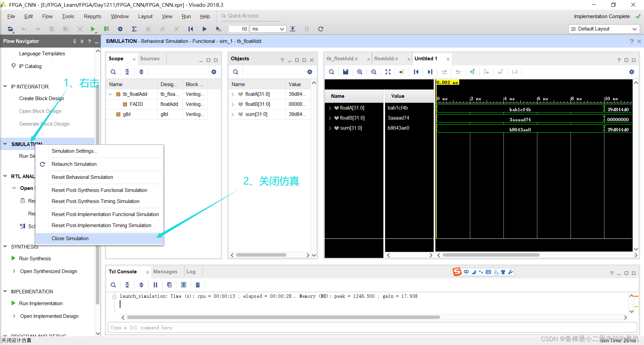Screen dimensions: 644x345
Task: Click Create Block Design
Action: coord(42,98)
